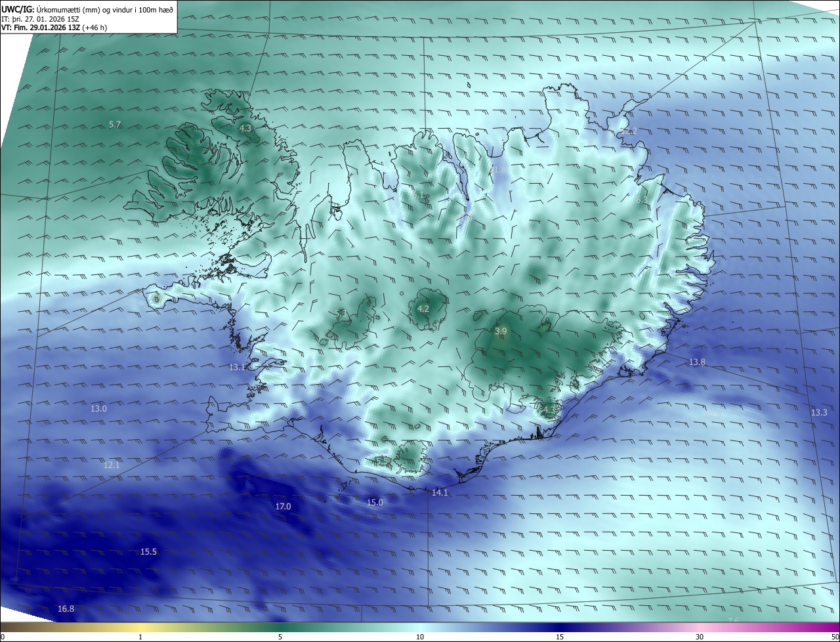
Task: Click the 14.1 value label on the coast
Action: [440, 493]
